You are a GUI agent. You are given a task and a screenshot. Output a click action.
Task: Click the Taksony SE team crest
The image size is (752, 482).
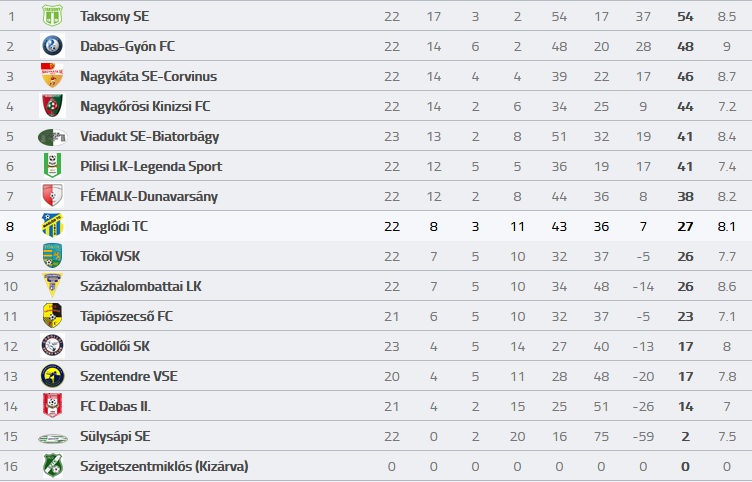(52, 16)
